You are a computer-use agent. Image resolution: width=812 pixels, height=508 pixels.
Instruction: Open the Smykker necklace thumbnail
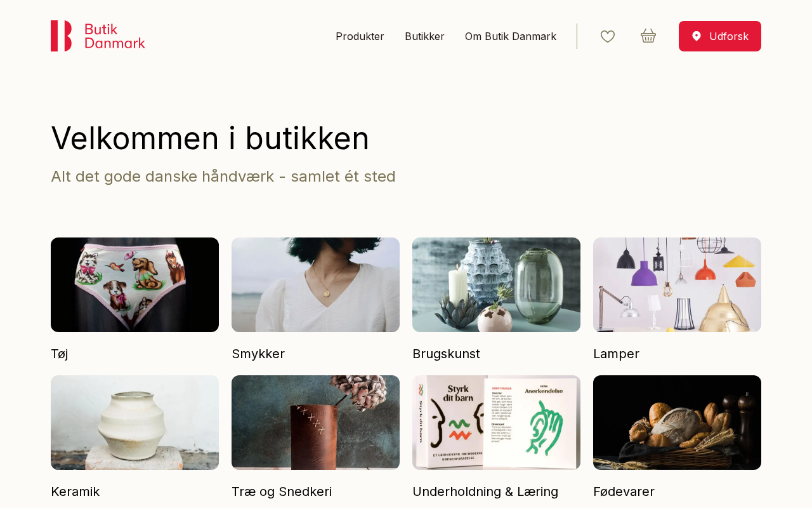[x=315, y=284]
